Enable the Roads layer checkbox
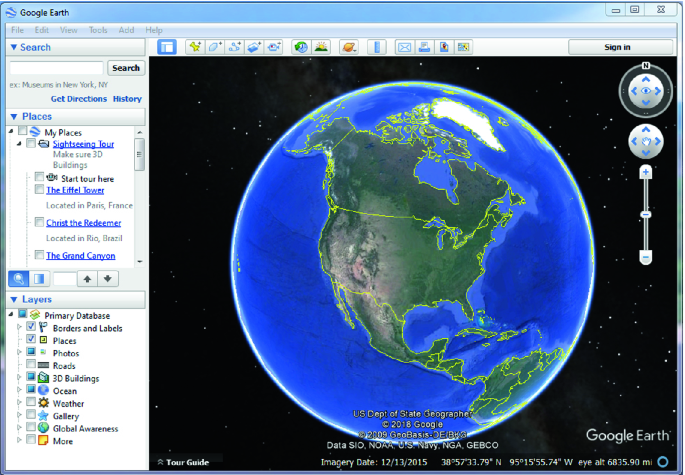685x475 pixels. coord(31,366)
